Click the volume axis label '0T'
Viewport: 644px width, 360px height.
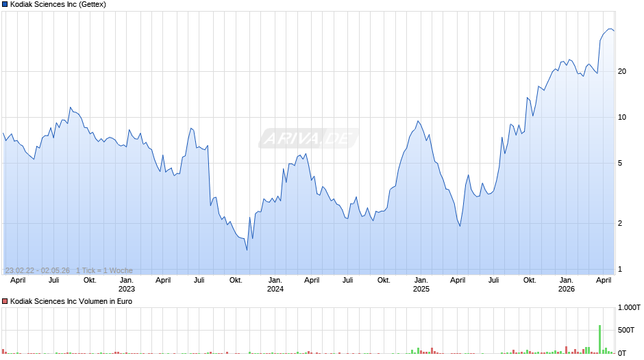pyautogui.click(x=622, y=353)
